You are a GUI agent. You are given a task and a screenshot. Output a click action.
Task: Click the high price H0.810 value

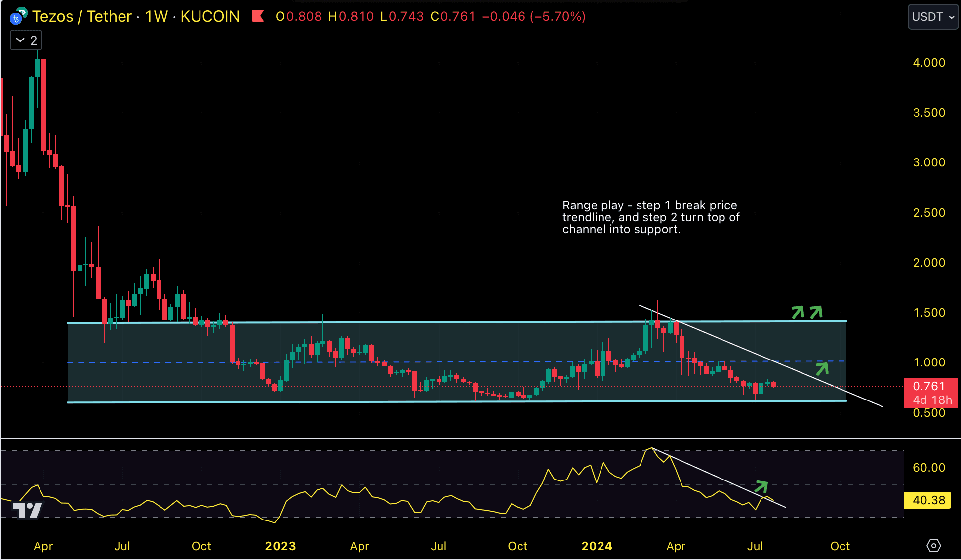[x=351, y=16]
